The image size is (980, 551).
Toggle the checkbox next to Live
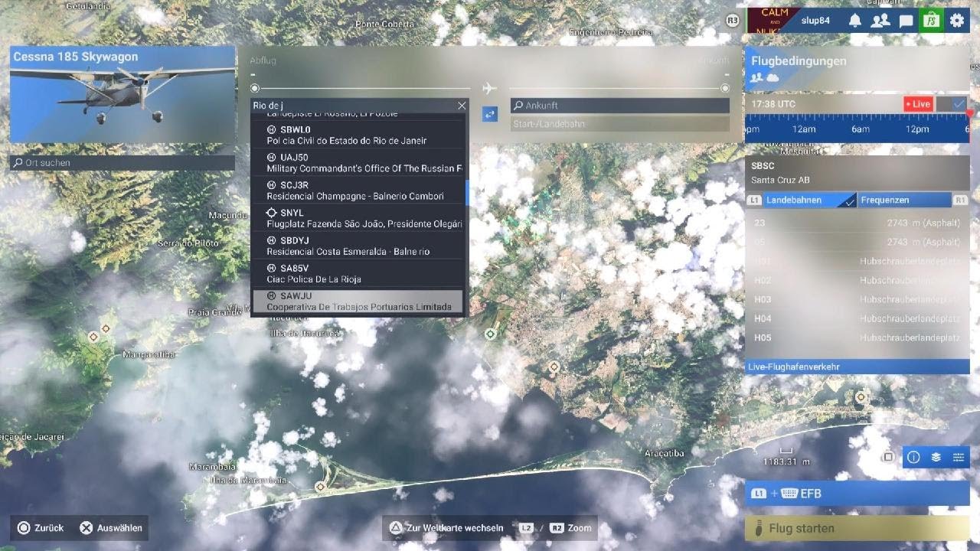[952, 104]
